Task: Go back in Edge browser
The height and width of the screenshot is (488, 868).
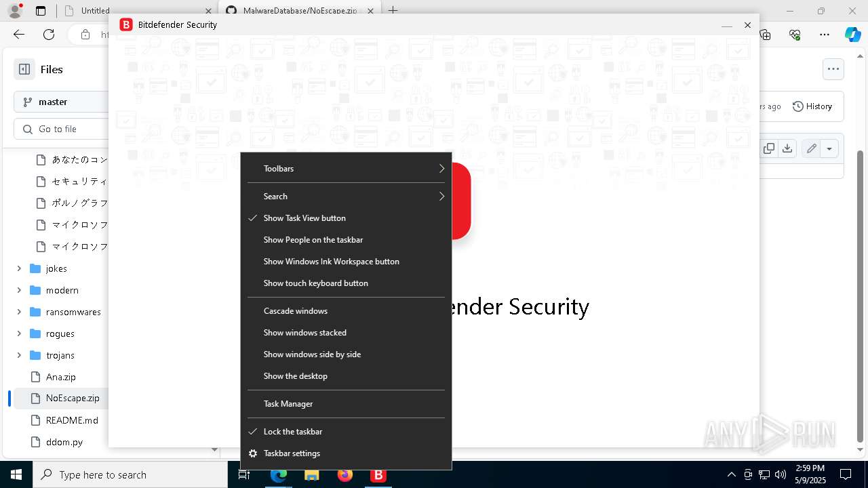Action: click(x=19, y=35)
